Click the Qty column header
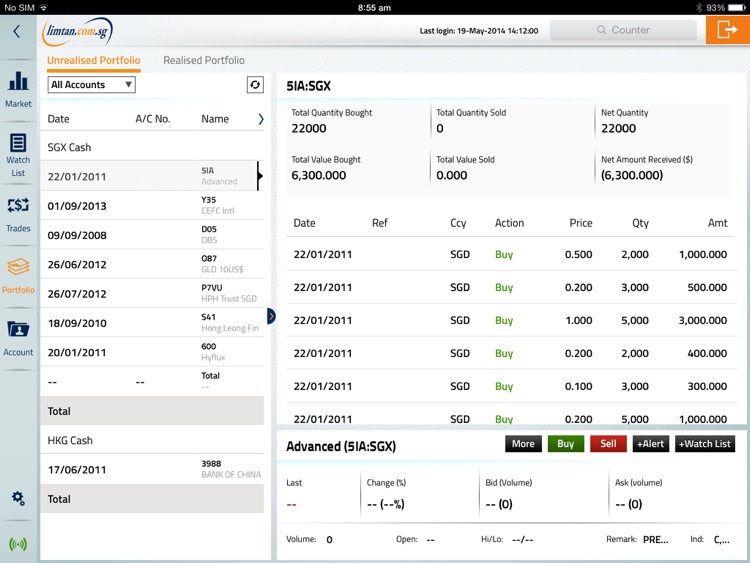Screen dimensions: 750x563 click(640, 223)
